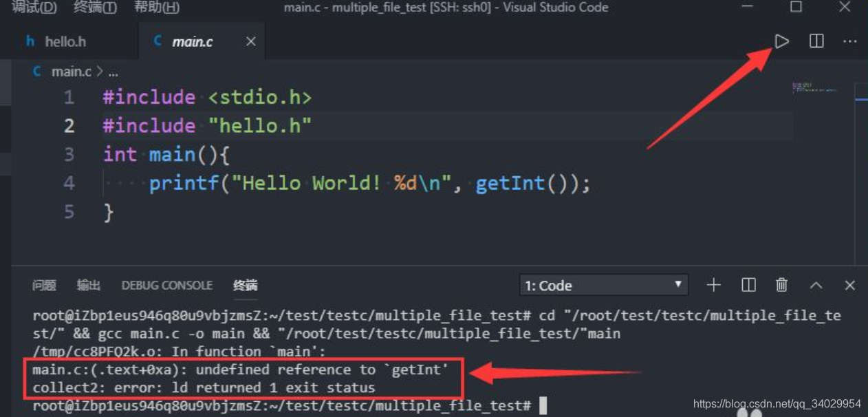This screenshot has width=868, height=417.
Task: Click the "Hello World! %d\n" string
Action: [341, 183]
